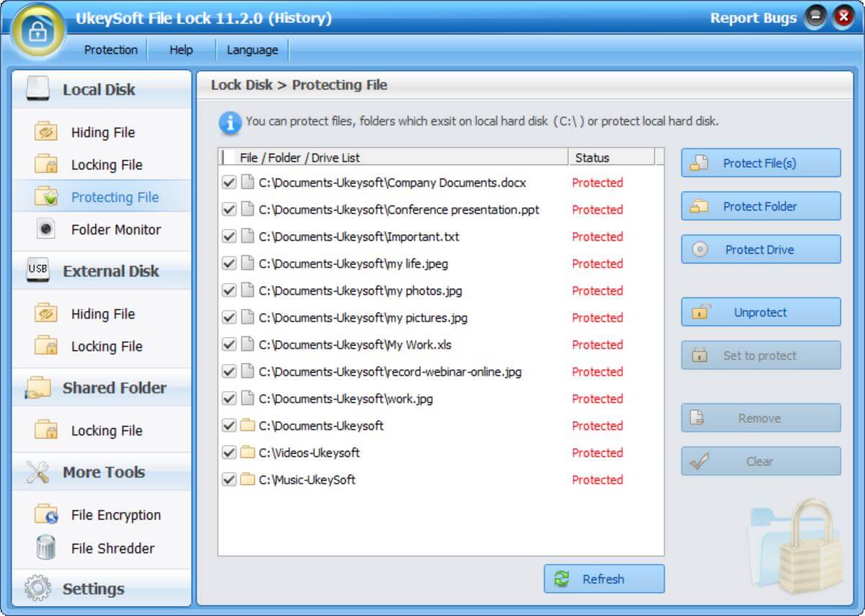Uncheck the C:\Documents-Ukeysoft folder checkbox
865x616 pixels.
(229, 426)
